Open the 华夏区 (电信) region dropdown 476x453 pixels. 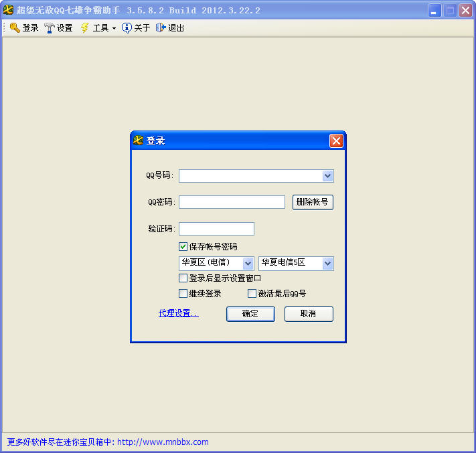216,263
